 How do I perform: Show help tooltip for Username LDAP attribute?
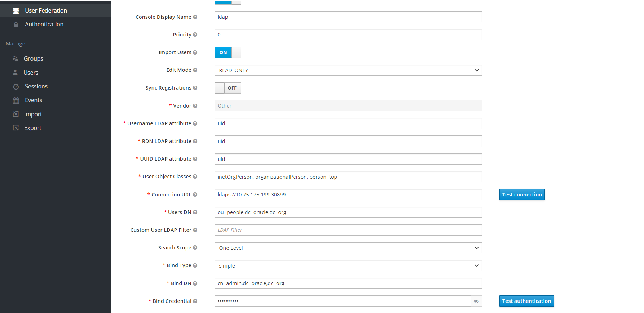tap(195, 123)
